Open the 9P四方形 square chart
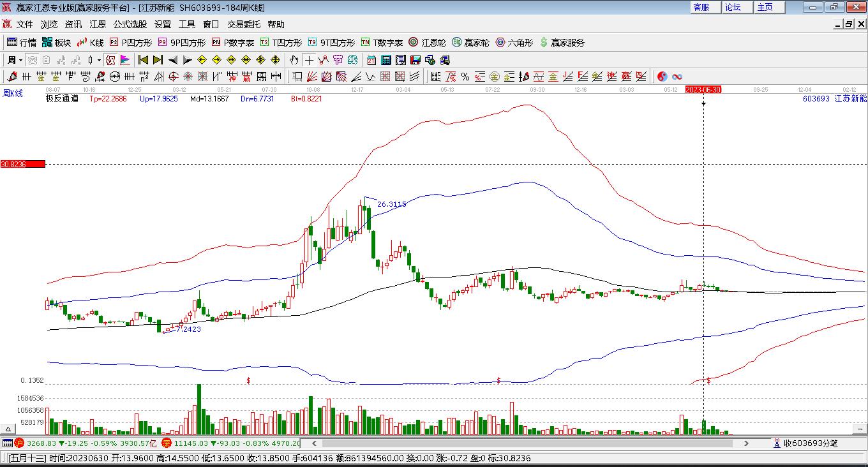 182,43
